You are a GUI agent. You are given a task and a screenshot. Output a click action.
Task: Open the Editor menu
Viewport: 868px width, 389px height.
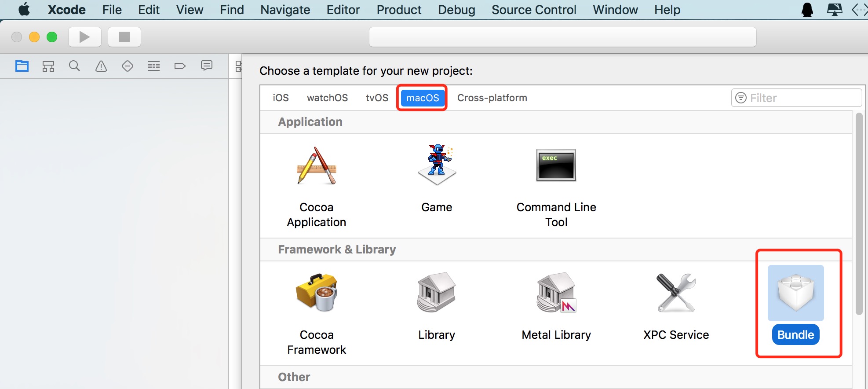click(343, 10)
